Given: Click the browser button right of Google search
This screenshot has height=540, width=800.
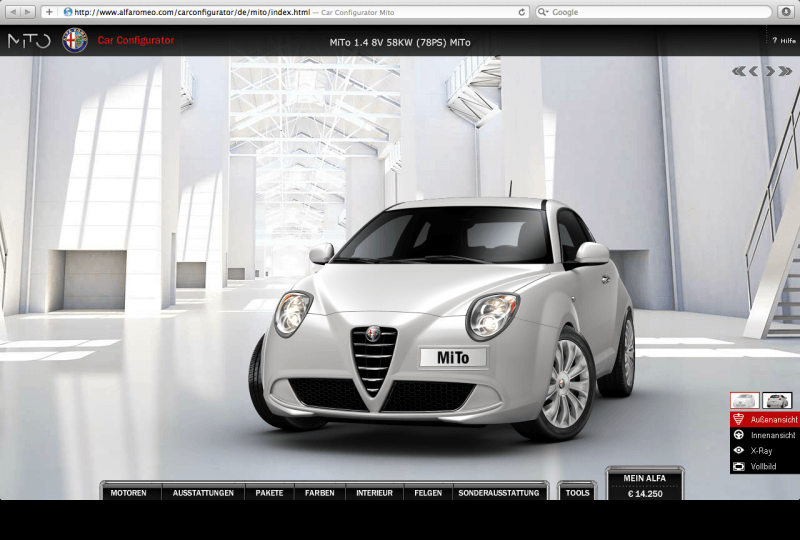Looking at the screenshot, I should tap(787, 12).
